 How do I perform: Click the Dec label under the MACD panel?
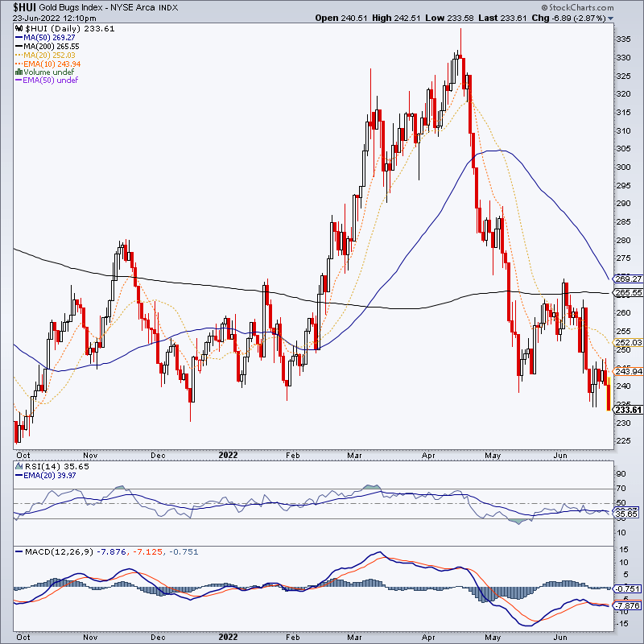point(158,638)
